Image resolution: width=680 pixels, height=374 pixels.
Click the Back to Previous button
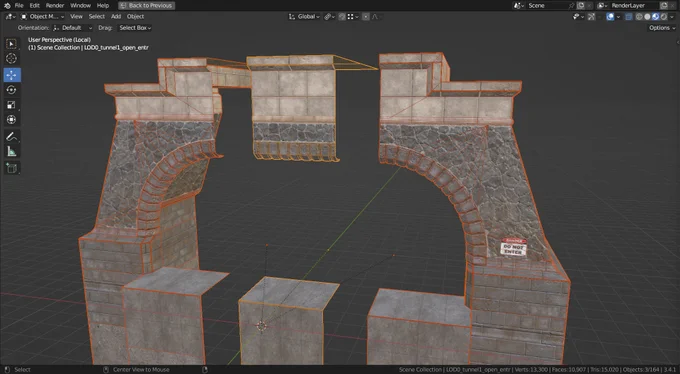pyautogui.click(x=147, y=6)
